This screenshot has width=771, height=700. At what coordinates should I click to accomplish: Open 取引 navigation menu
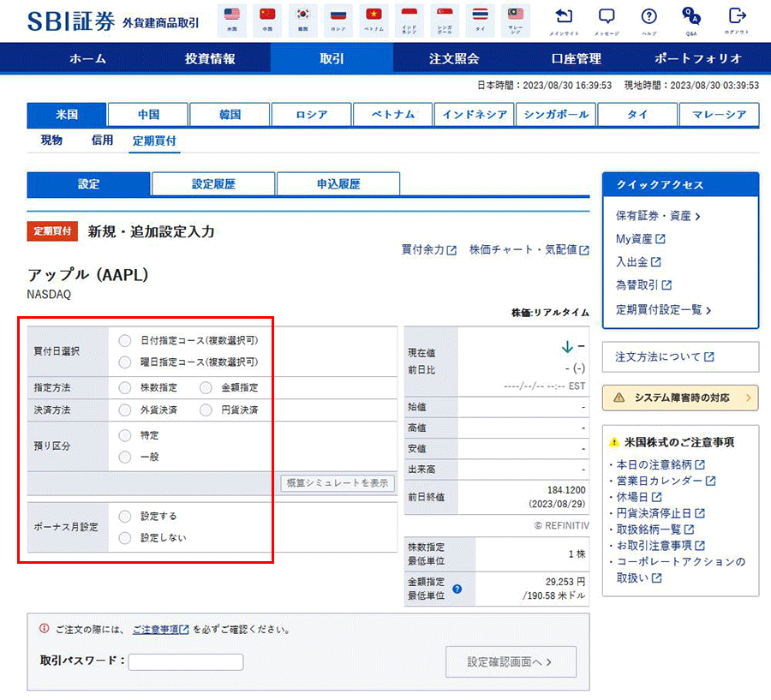coord(332,58)
